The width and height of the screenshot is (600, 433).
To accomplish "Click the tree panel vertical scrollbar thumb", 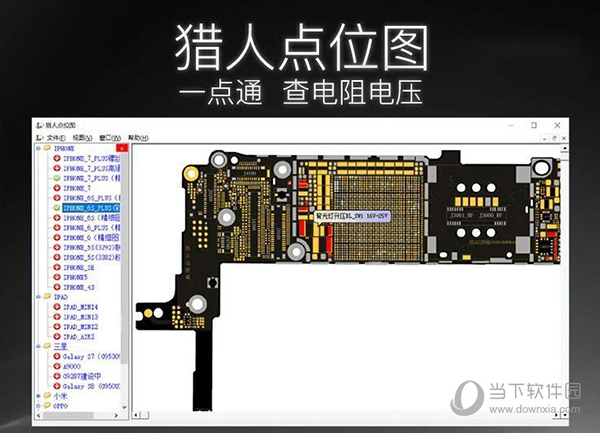I will [x=124, y=256].
